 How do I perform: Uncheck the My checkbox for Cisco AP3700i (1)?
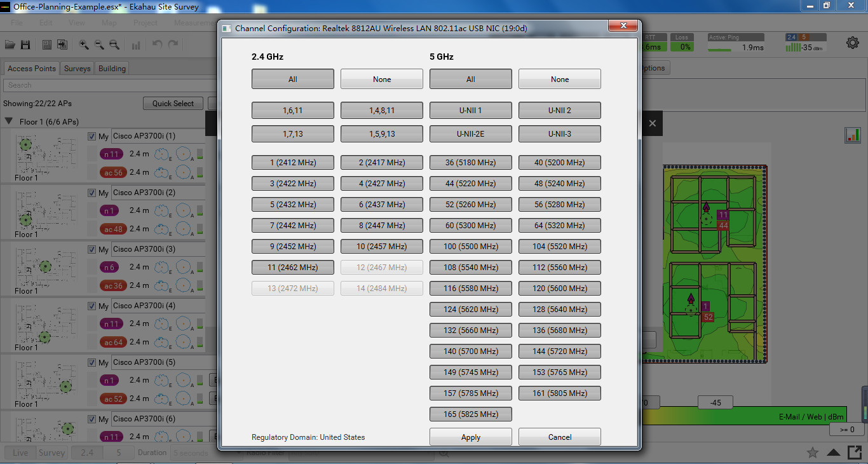coord(92,137)
